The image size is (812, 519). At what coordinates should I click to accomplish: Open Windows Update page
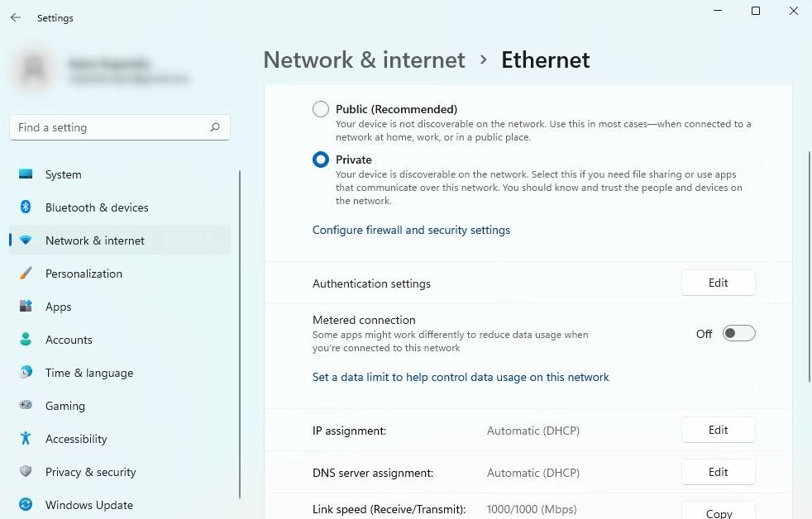[120, 505]
